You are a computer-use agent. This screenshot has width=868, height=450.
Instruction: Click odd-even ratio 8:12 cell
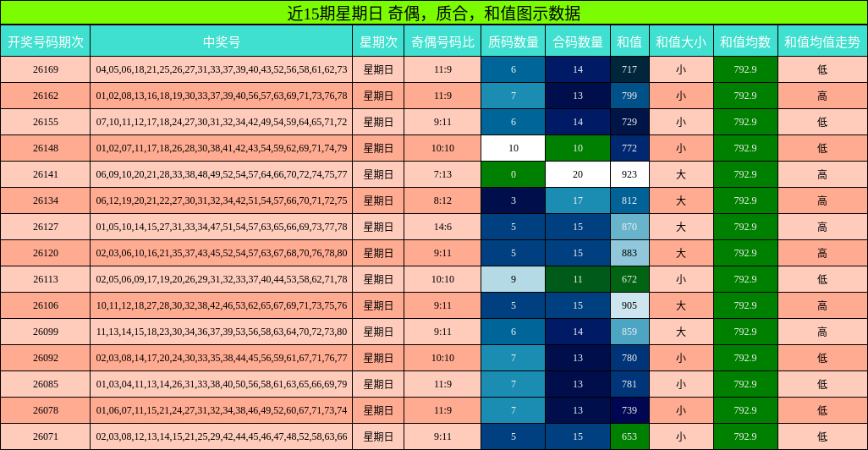pos(442,200)
